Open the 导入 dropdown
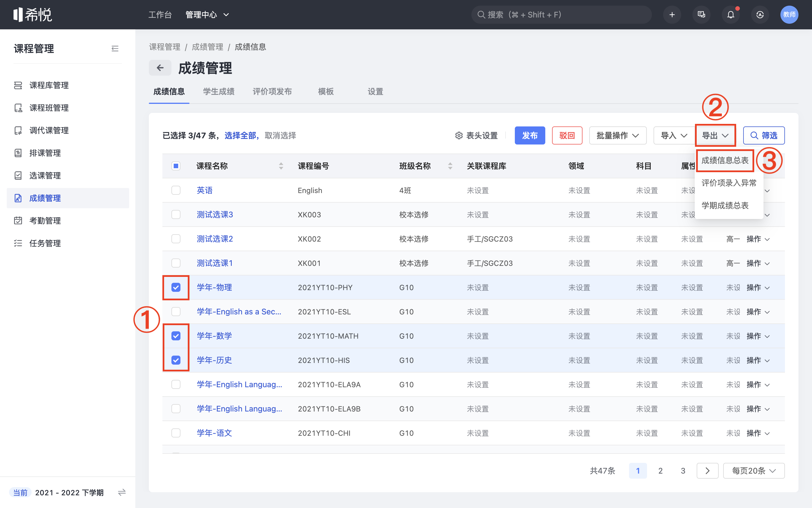812x508 pixels. tap(674, 135)
